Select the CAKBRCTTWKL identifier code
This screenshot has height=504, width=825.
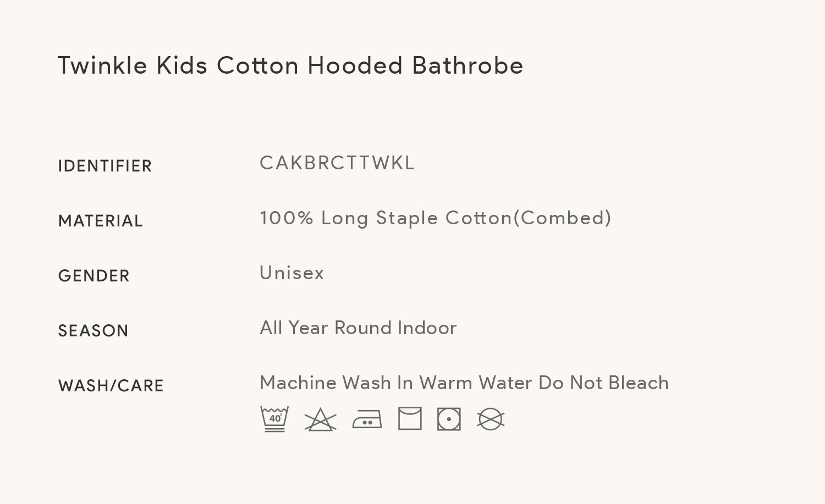337,163
